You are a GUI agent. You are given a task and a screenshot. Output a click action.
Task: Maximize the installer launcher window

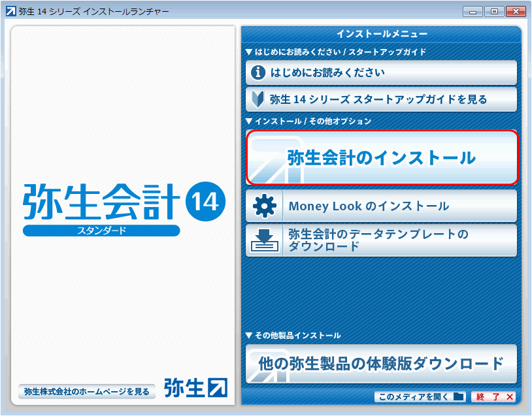(494, 12)
